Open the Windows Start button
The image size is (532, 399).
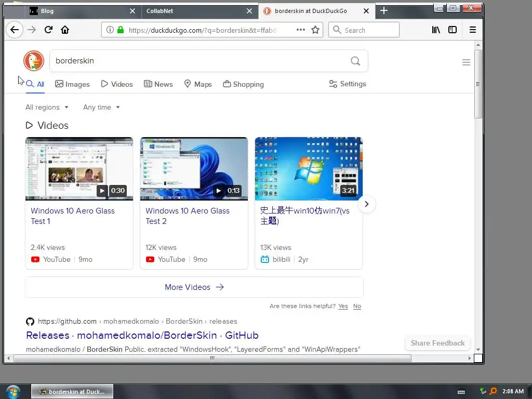click(13, 392)
